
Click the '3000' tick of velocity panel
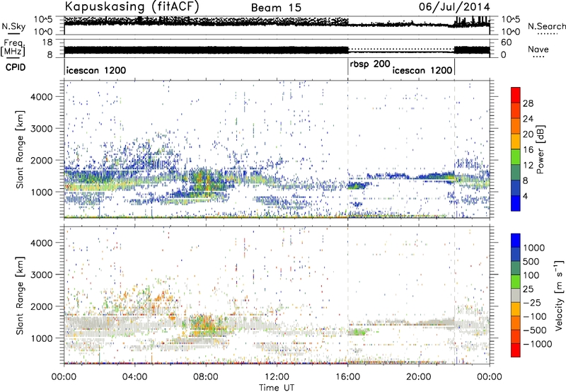41,275
